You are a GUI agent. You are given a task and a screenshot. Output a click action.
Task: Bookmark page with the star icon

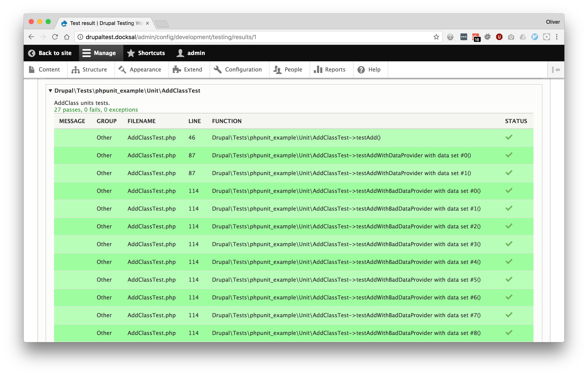coord(436,37)
